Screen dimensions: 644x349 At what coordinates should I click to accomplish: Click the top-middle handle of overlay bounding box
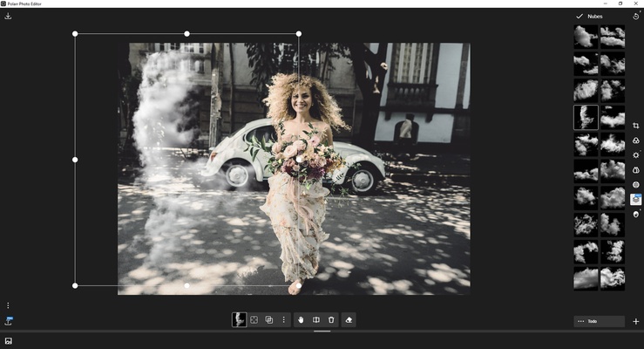(186, 34)
